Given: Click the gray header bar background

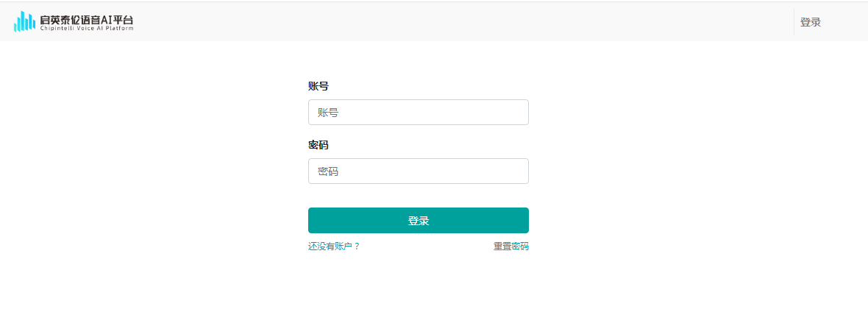Looking at the screenshot, I should tap(441, 22).
